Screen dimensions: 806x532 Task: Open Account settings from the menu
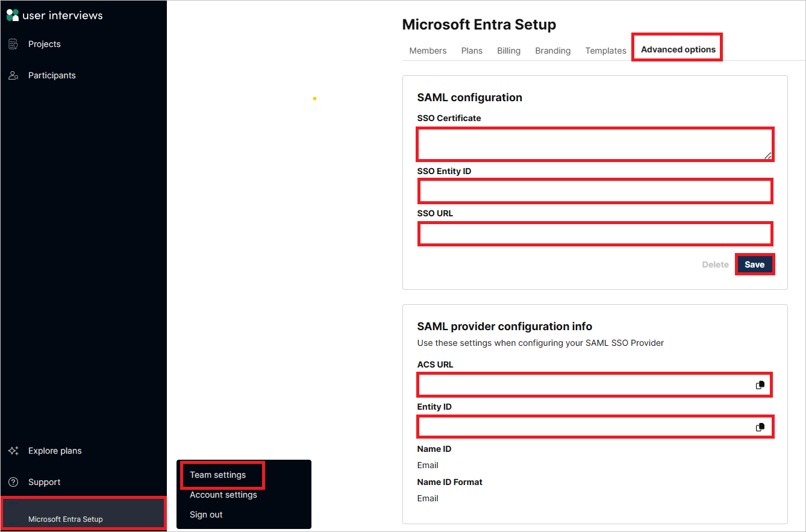[223, 495]
